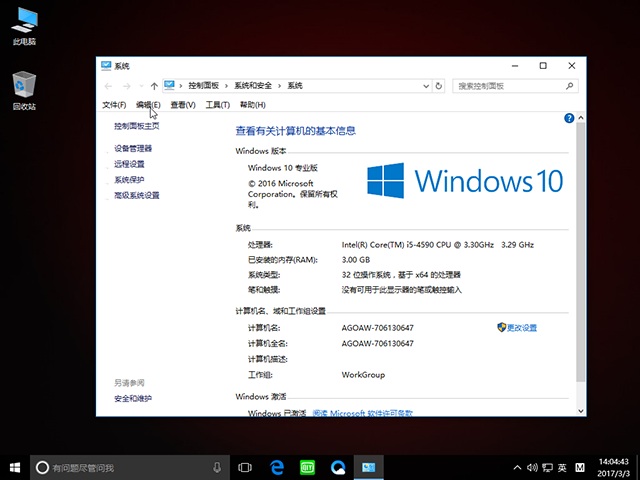
Task: Click the 设备管理器 link
Action: click(133, 148)
